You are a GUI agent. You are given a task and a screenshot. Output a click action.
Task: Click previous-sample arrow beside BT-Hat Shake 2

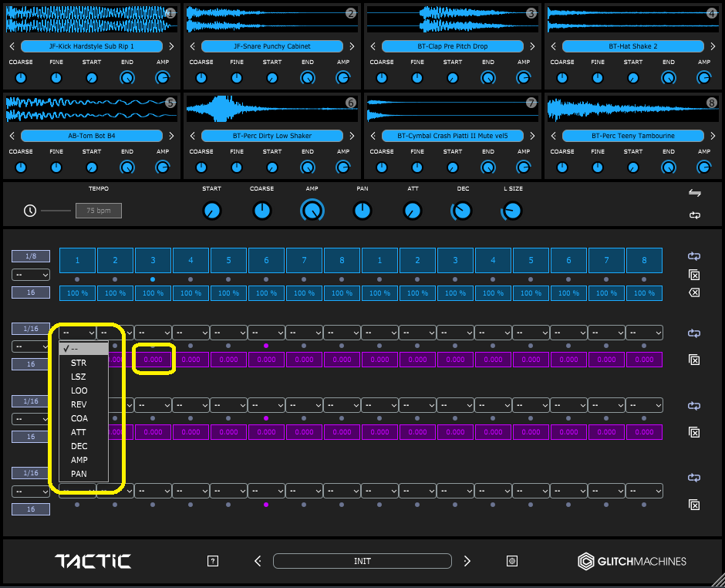tap(554, 46)
